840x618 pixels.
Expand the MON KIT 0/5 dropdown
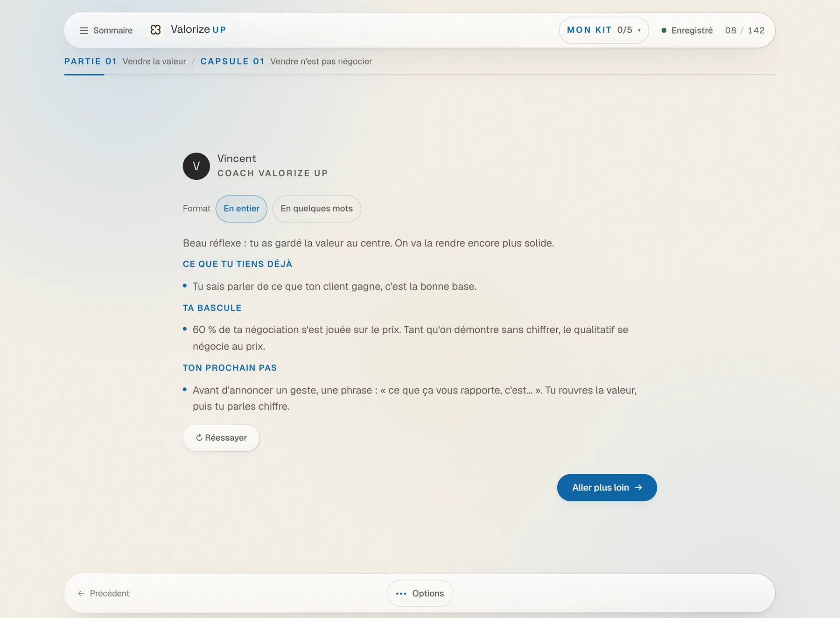[x=604, y=30]
